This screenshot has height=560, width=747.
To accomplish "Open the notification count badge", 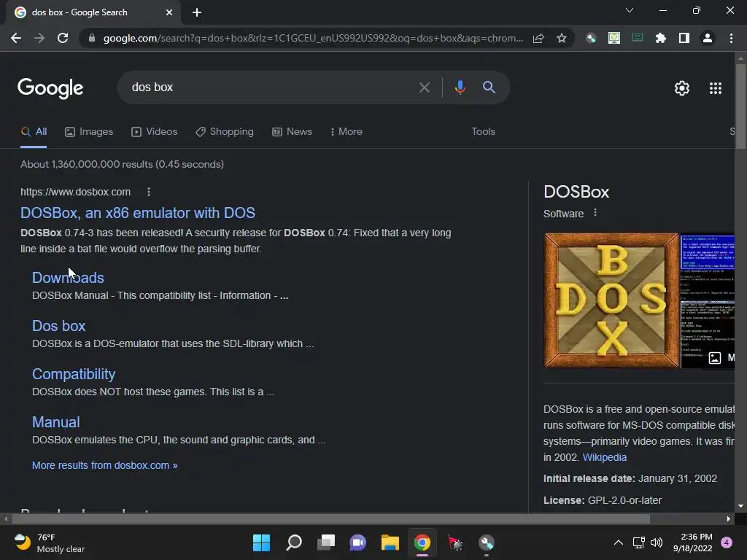I will pos(727,542).
